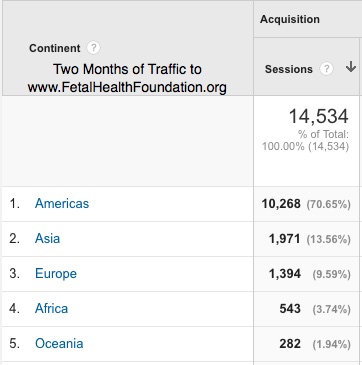Open the Africa continent link

point(51,309)
